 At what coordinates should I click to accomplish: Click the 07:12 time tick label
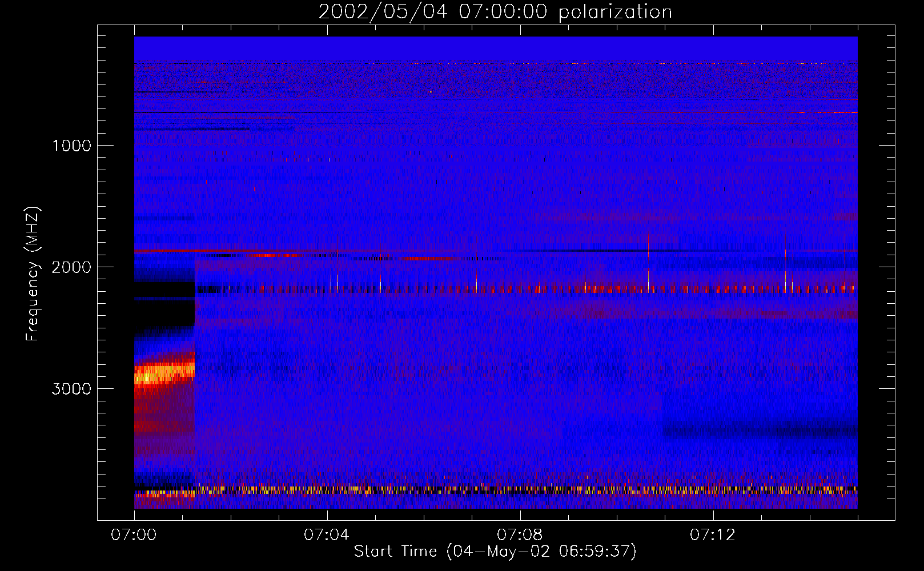click(x=713, y=535)
